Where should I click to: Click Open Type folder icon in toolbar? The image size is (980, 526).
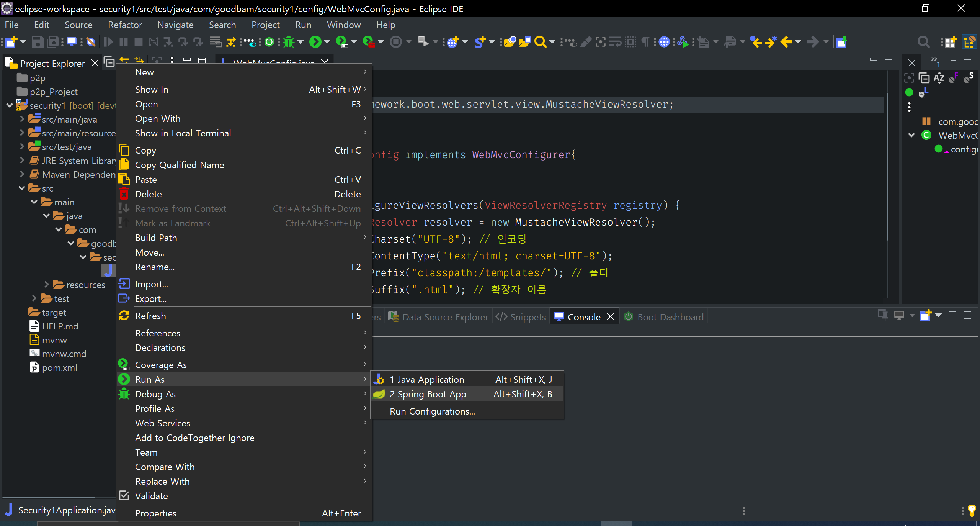point(510,42)
